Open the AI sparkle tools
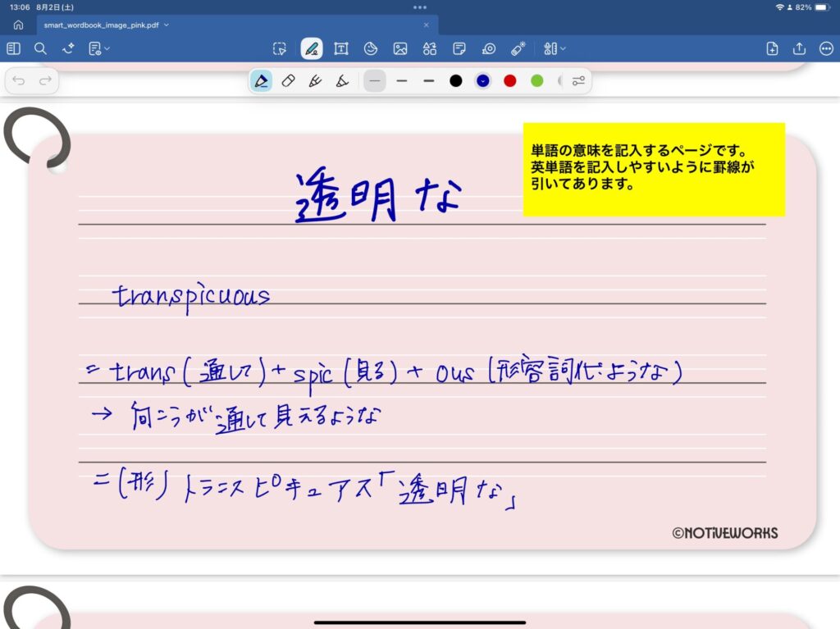 click(x=68, y=48)
